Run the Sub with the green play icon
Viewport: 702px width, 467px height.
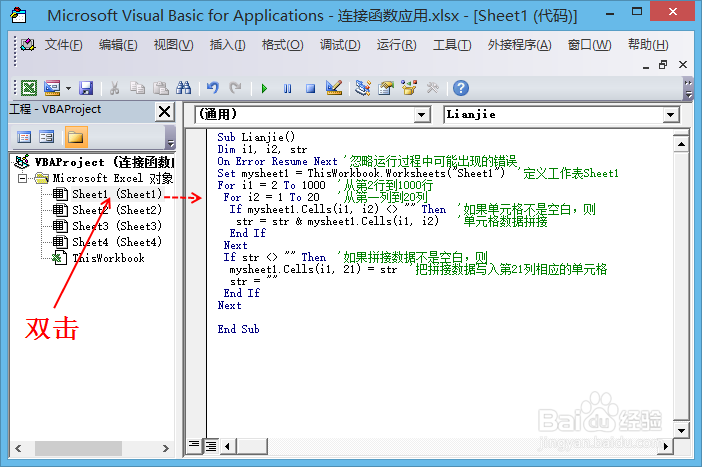[264, 89]
